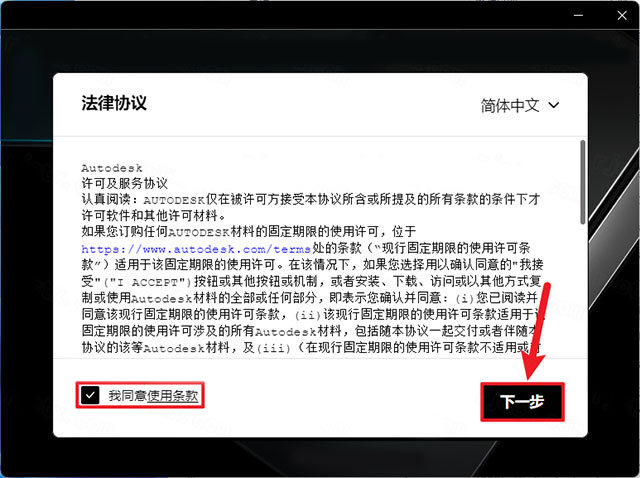Viewport: 640px width, 478px height.
Task: Open the https://www.autodesk.com/terms link
Action: (196, 249)
